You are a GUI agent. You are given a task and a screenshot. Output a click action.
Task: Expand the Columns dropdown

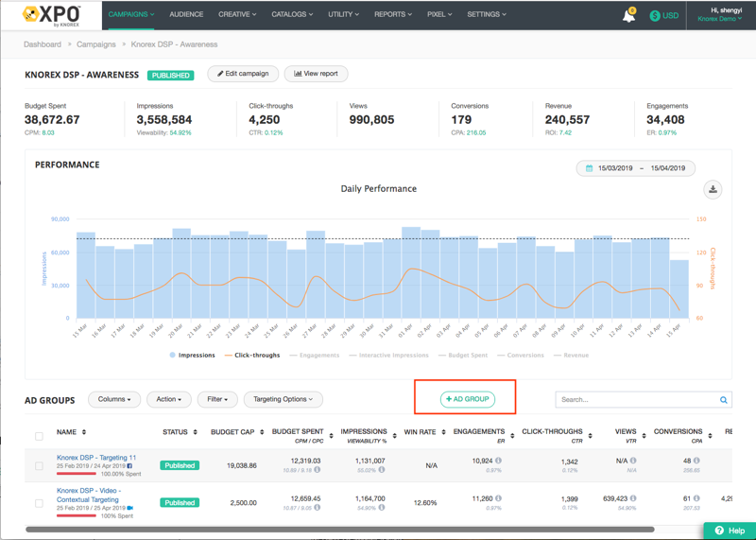click(x=114, y=399)
